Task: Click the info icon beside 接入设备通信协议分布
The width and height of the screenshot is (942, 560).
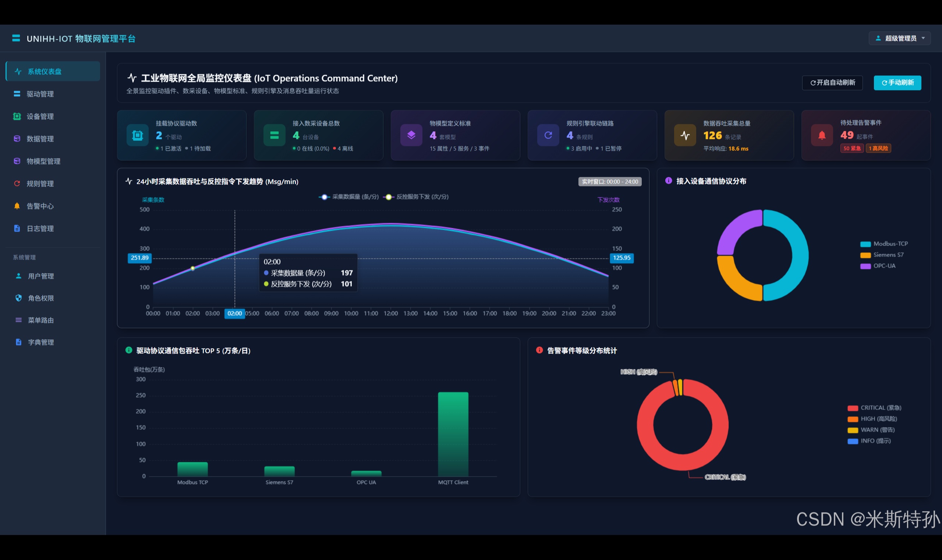Action: click(x=668, y=181)
